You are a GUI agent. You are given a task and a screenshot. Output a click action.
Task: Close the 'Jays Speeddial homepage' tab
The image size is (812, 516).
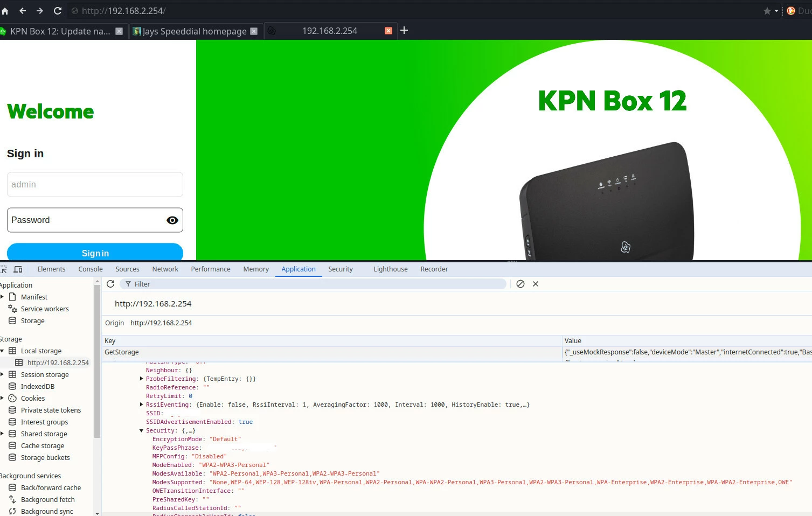[x=254, y=31]
